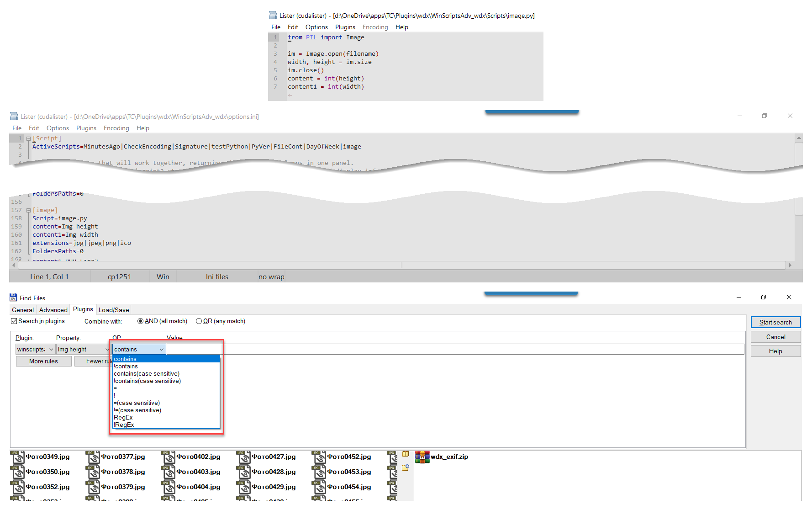Viewport: 812px width, 510px height.
Task: Open the Encoding menu in the options.ini Lister
Action: coord(116,128)
